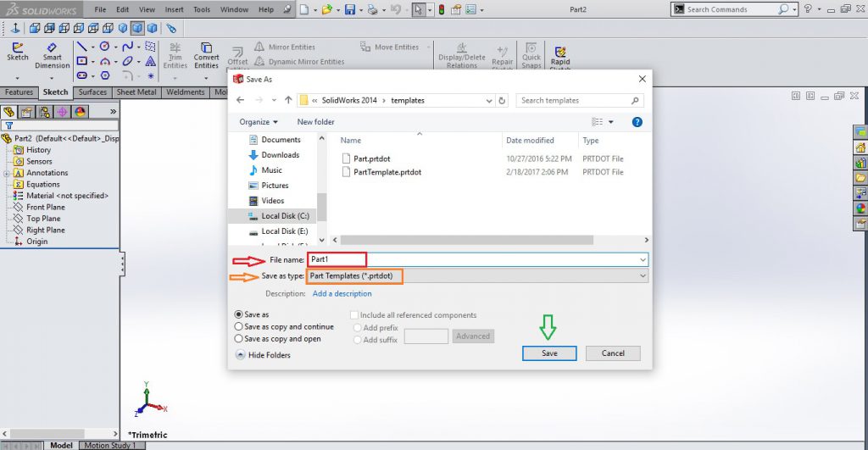Open the view options dropdown arrow
This screenshot has height=450, width=868.
(611, 122)
